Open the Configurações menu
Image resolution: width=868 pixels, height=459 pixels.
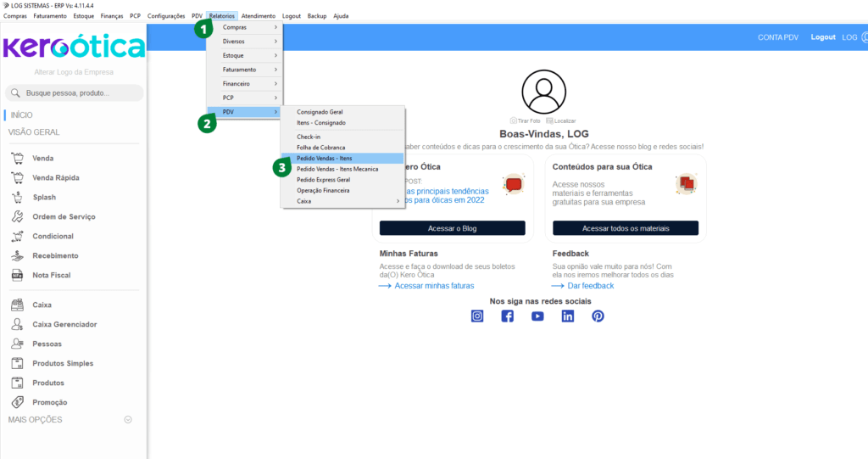coord(166,16)
